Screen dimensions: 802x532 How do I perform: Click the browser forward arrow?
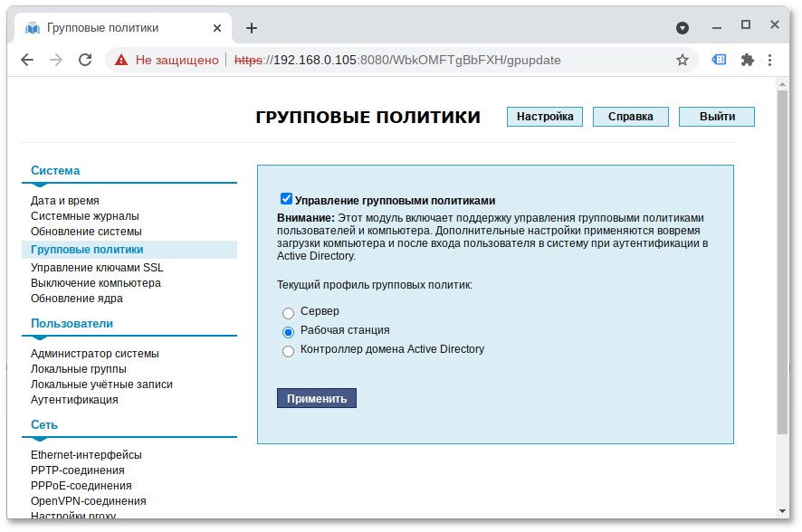[56, 60]
